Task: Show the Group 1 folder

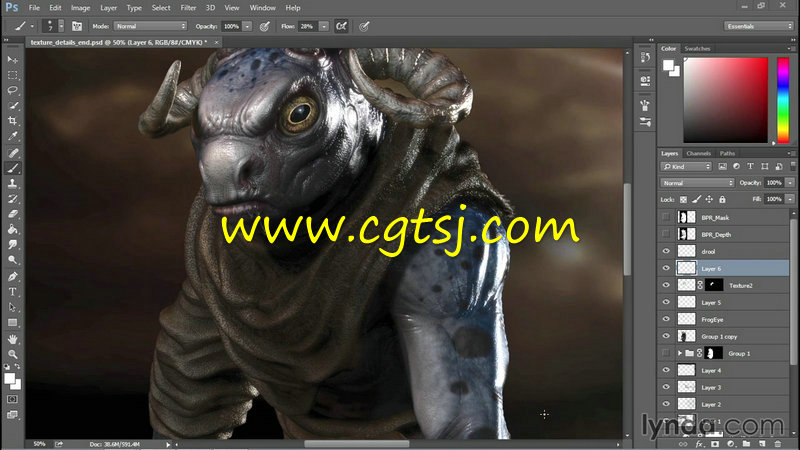Action: pyautogui.click(x=666, y=353)
